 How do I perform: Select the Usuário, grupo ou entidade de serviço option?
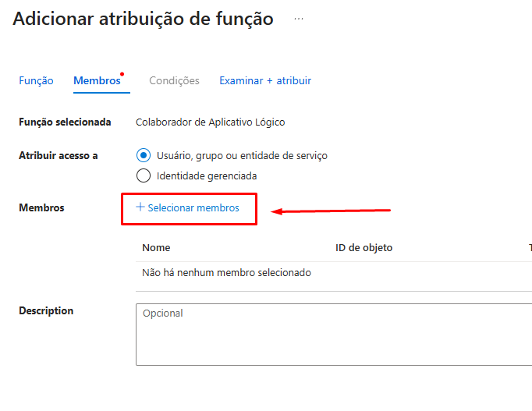143,155
